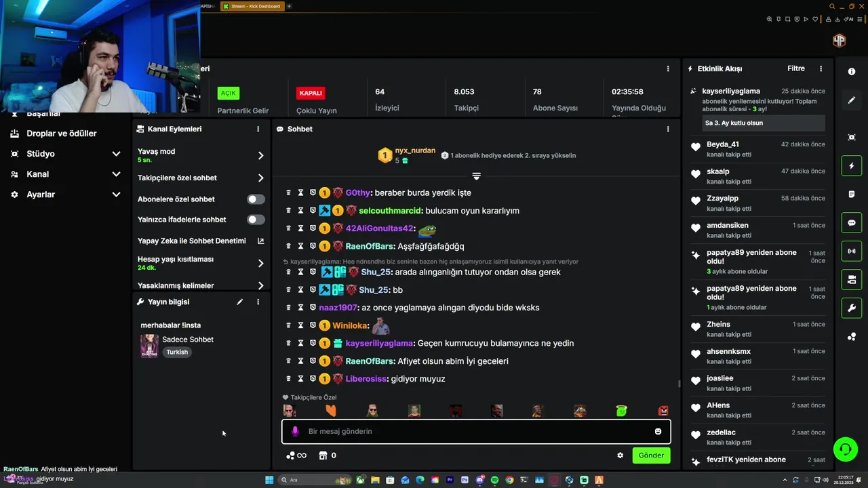
Task: Click the KAPALI Çoklu Yayın status badge
Action: pos(311,93)
